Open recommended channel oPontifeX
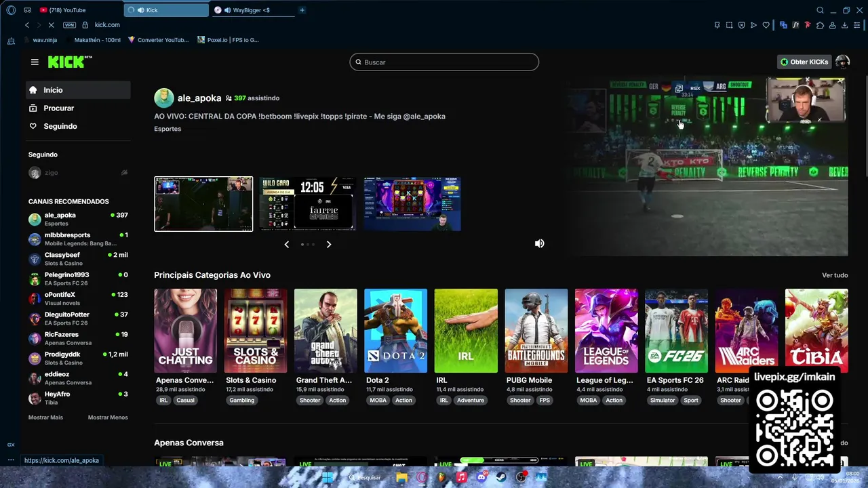Image resolution: width=868 pixels, height=488 pixels. [x=78, y=299]
